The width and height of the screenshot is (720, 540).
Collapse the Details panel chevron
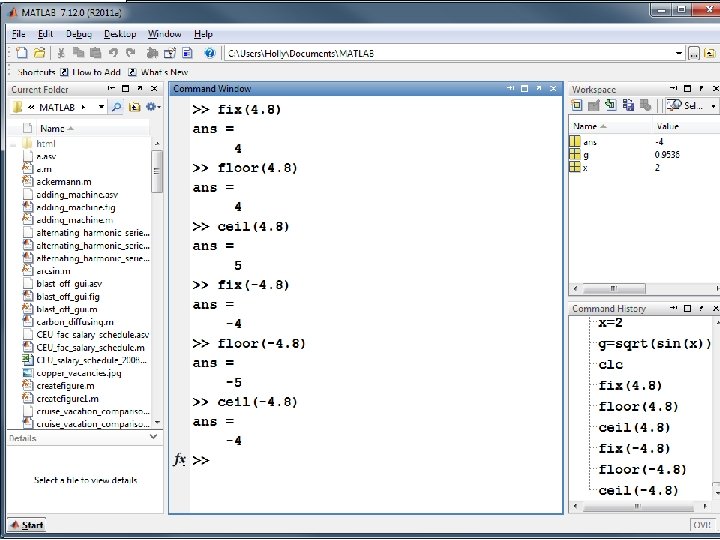click(x=154, y=437)
